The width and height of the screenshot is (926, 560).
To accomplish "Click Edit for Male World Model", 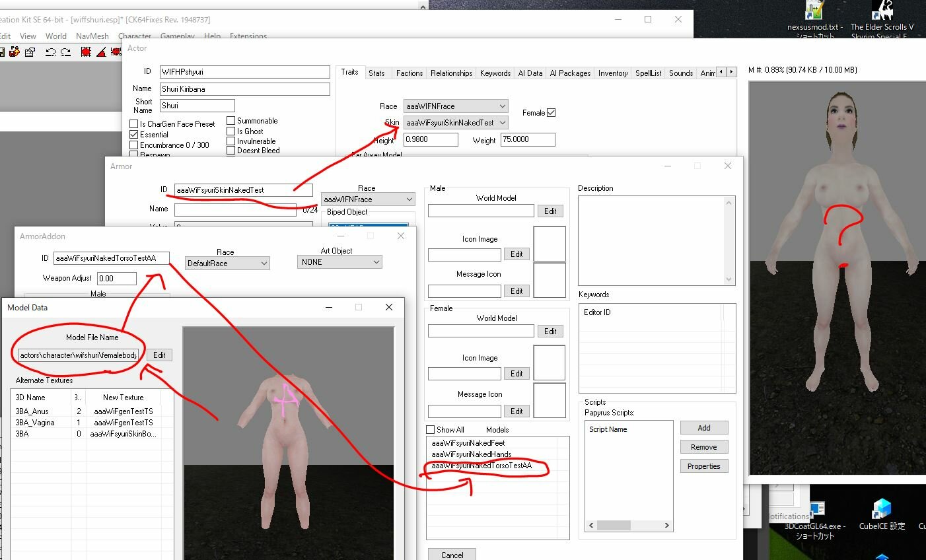I will tap(550, 211).
